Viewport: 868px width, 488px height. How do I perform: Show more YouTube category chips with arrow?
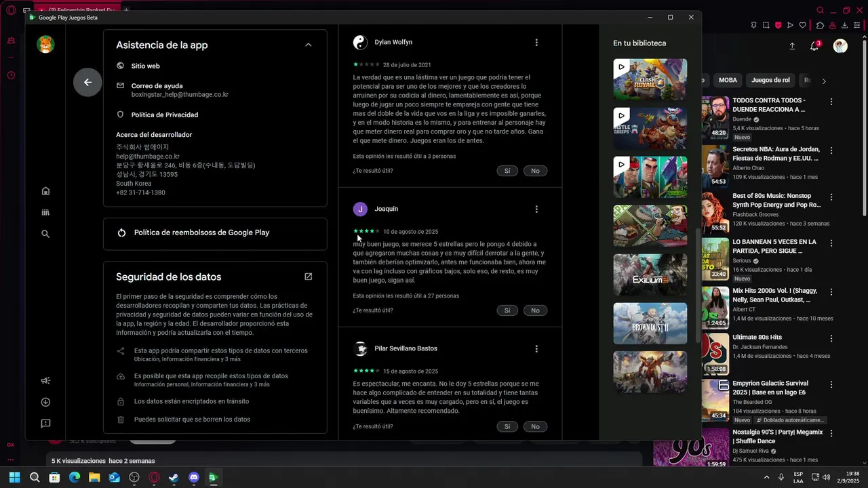tap(824, 81)
